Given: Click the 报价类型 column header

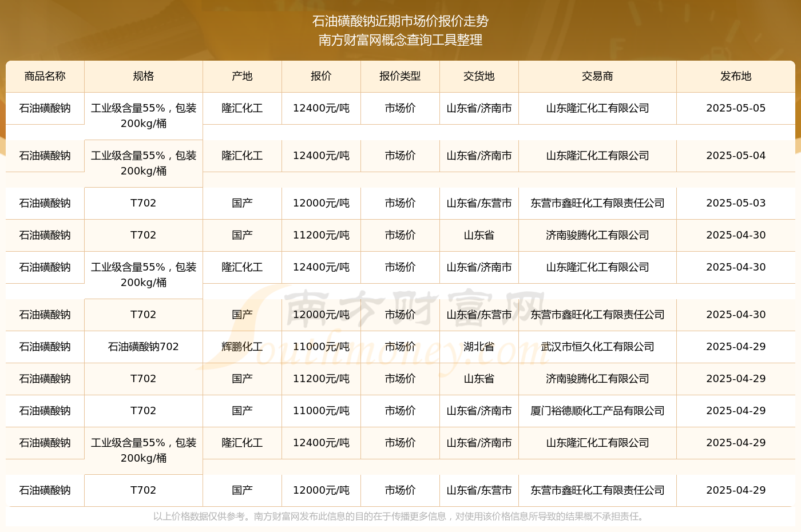Looking at the screenshot, I should click(x=400, y=76).
